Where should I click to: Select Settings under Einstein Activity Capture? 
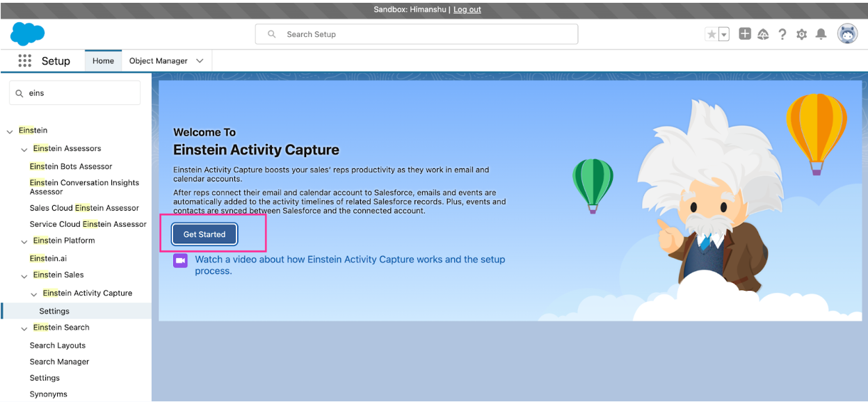pyautogui.click(x=54, y=311)
